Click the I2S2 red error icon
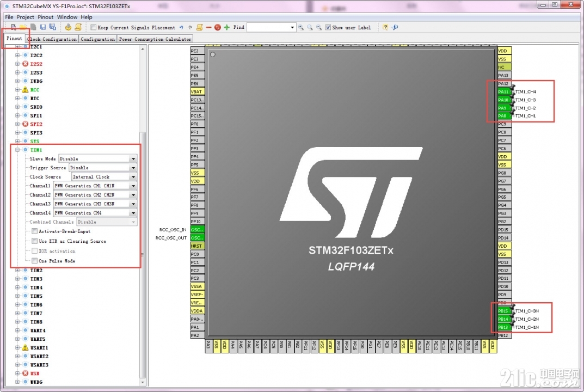584x392 pixels. click(26, 64)
